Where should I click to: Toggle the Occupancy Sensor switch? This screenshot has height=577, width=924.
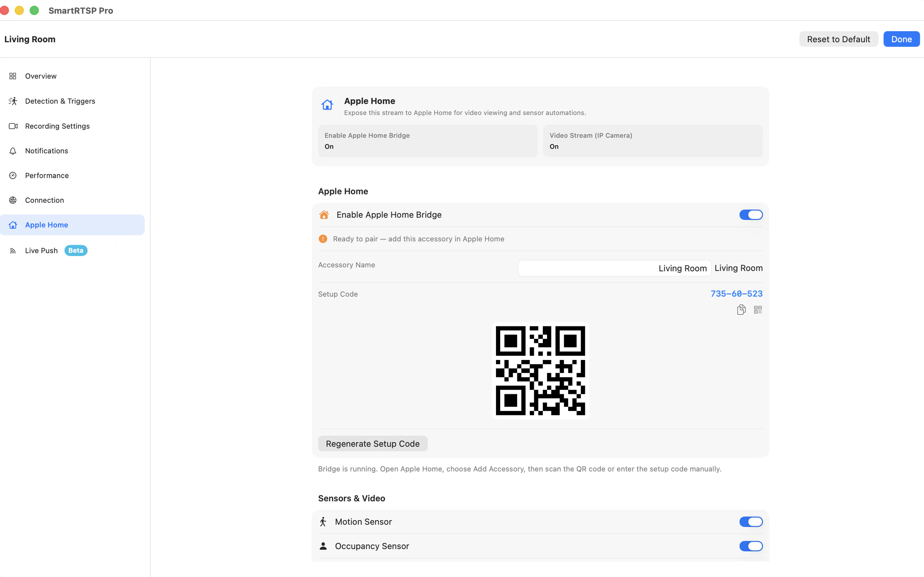751,546
